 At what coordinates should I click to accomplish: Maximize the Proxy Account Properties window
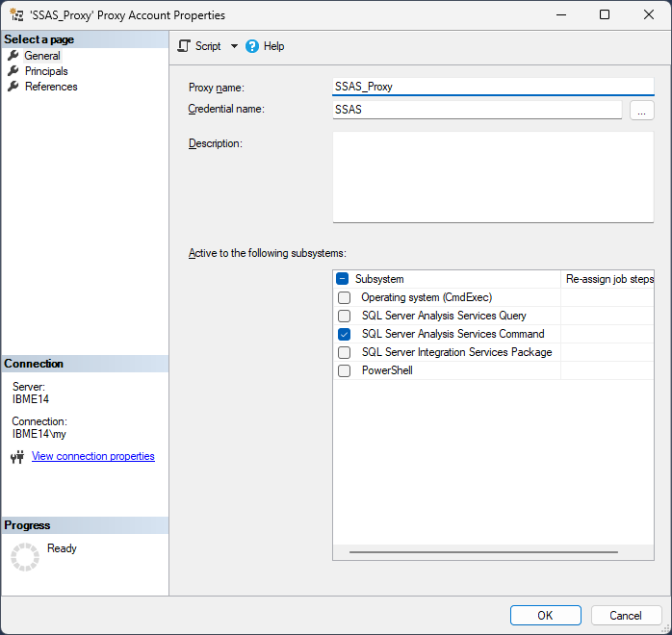coord(605,14)
